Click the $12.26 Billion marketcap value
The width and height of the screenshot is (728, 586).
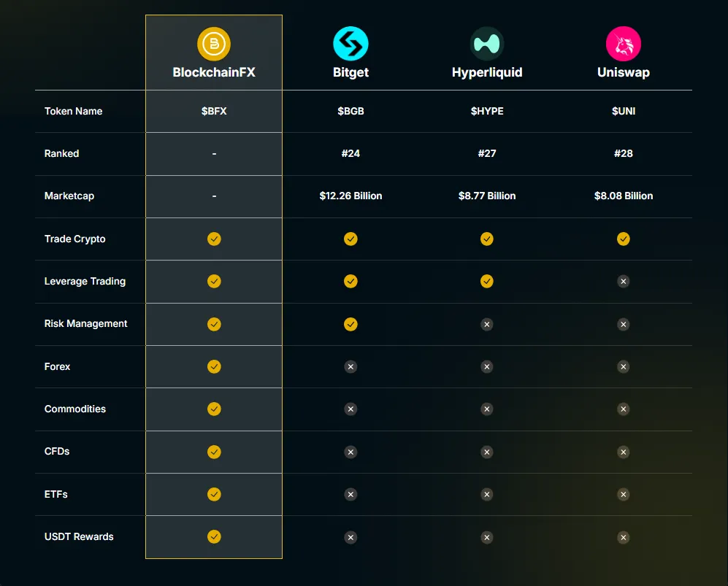coord(350,196)
